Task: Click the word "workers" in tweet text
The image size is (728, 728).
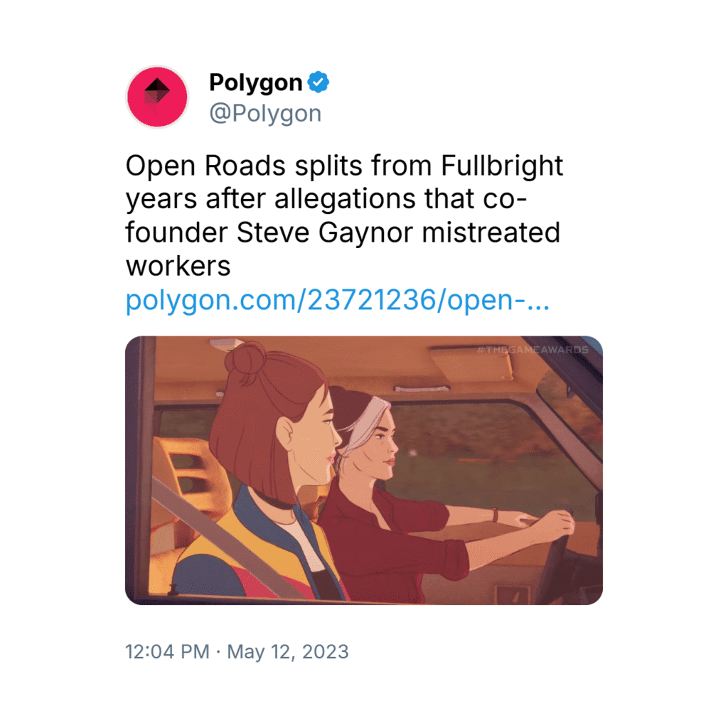Action: tap(178, 267)
